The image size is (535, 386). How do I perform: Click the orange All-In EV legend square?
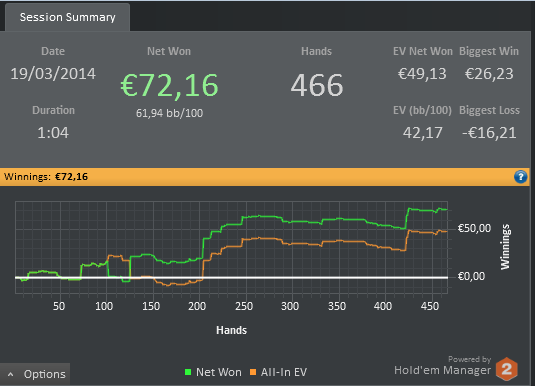click(253, 372)
